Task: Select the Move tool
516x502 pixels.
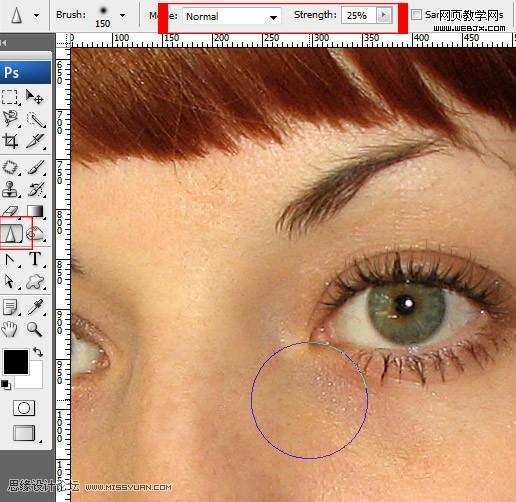Action: coord(35,97)
